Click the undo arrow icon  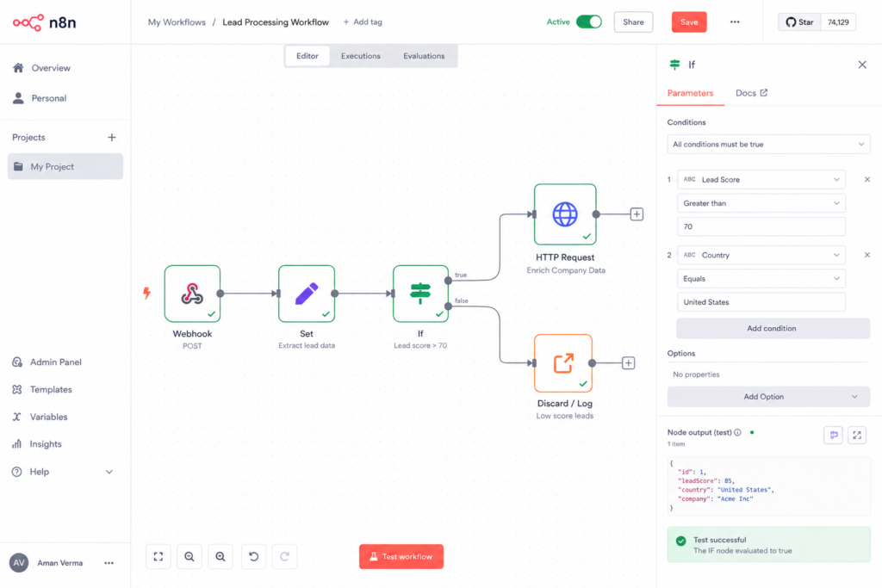[x=254, y=556]
